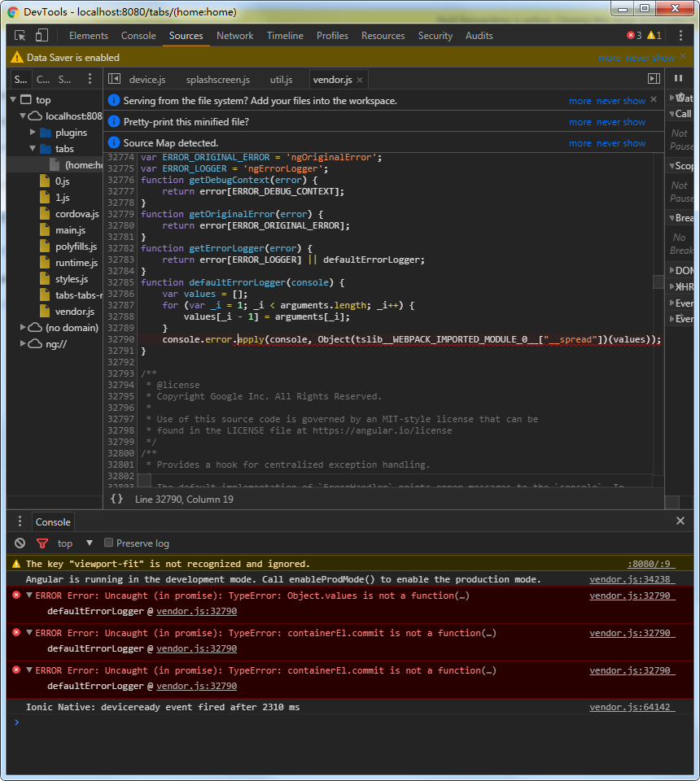Switch to the Console panel tab
The width and height of the screenshot is (700, 781).
coord(138,35)
